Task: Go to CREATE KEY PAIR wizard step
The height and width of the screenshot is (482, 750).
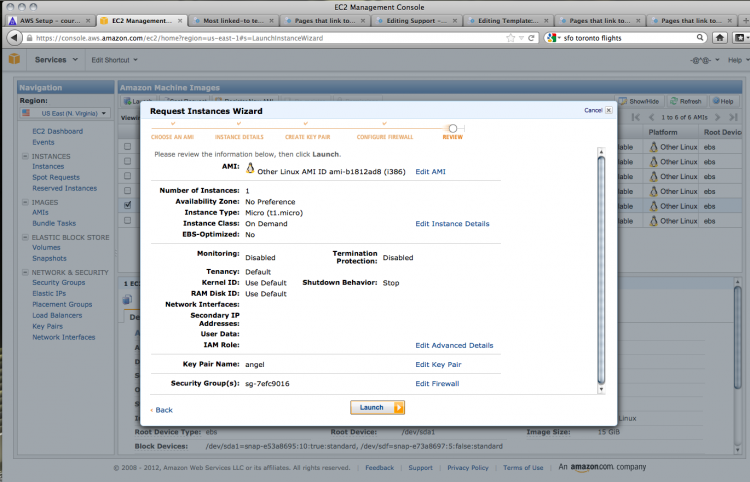Action: pos(308,137)
